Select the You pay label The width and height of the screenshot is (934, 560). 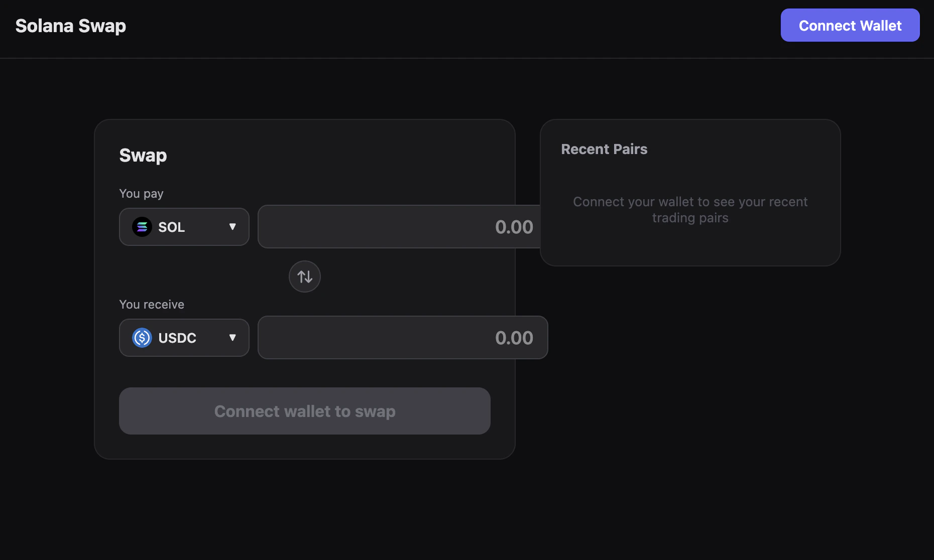coord(141,193)
